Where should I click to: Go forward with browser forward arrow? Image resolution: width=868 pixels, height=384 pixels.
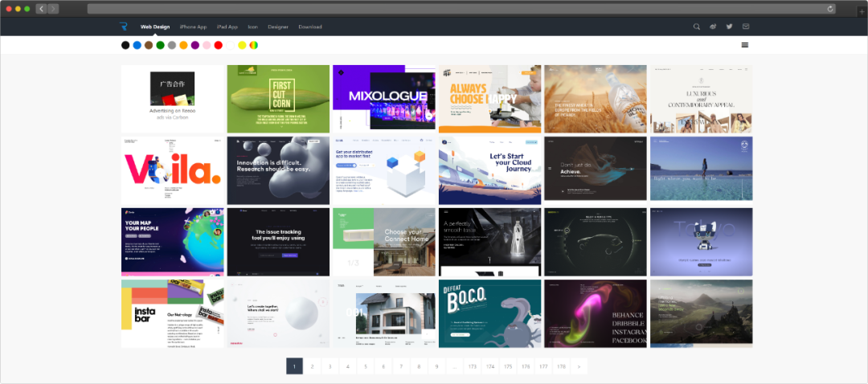53,9
